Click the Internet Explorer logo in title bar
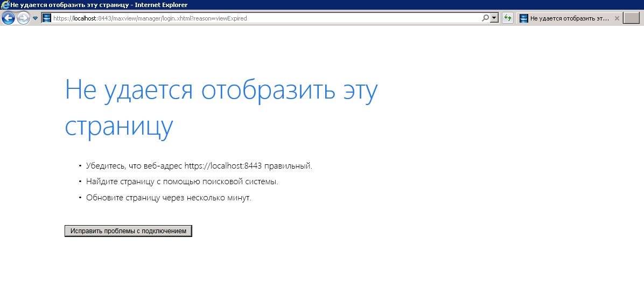 point(5,5)
